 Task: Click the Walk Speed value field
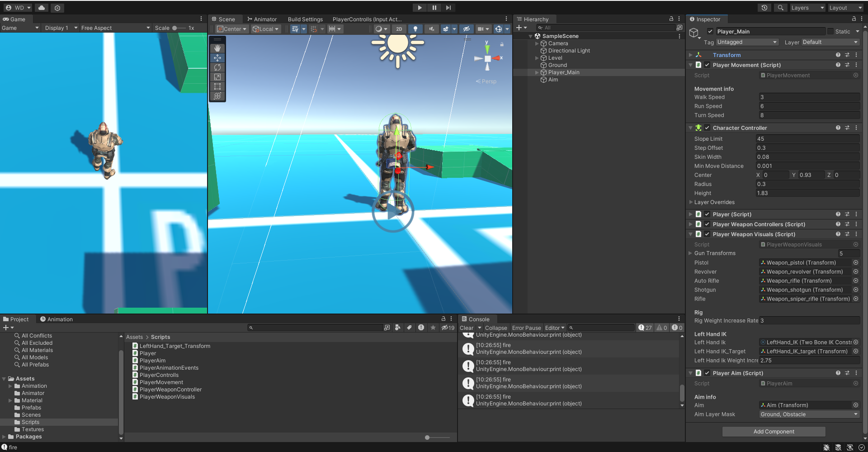809,97
